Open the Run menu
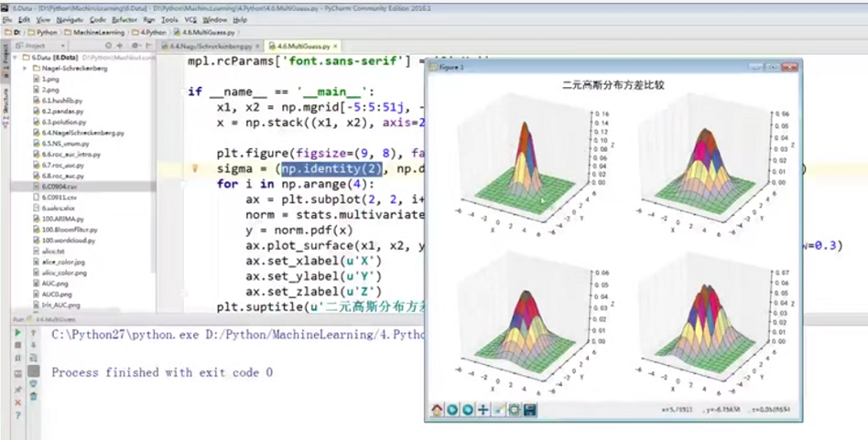The image size is (868, 440). 149,20
